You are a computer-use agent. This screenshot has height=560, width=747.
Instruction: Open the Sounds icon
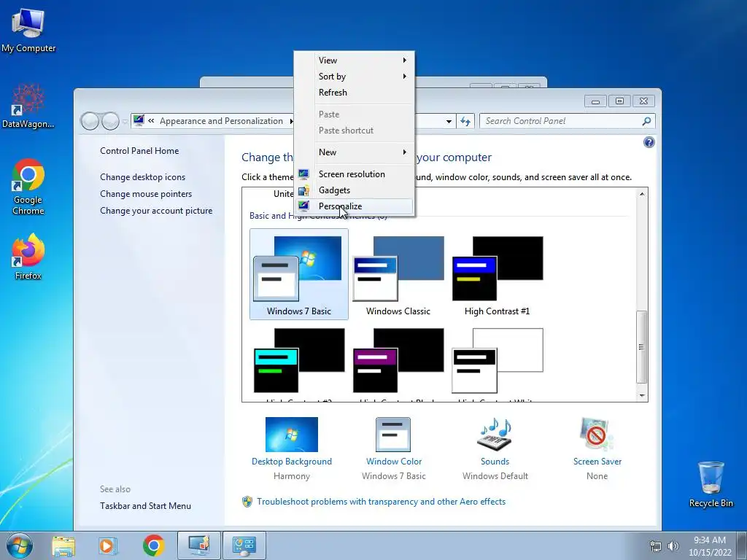pyautogui.click(x=495, y=435)
